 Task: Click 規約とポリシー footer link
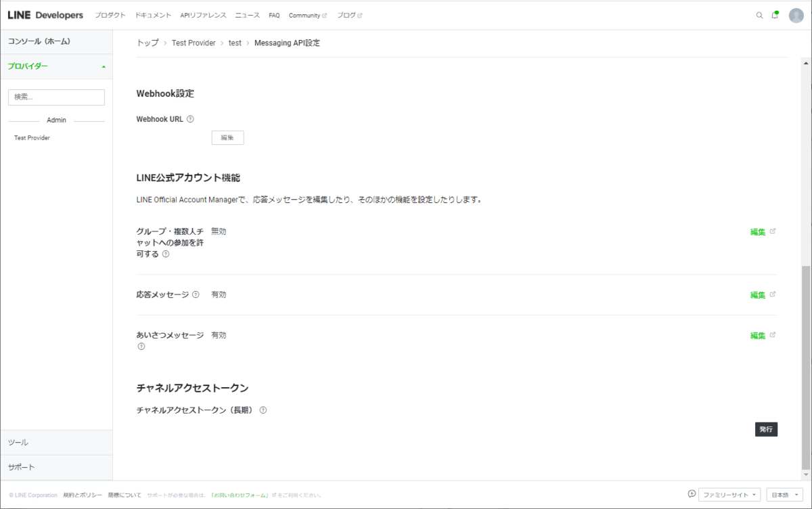pos(83,495)
